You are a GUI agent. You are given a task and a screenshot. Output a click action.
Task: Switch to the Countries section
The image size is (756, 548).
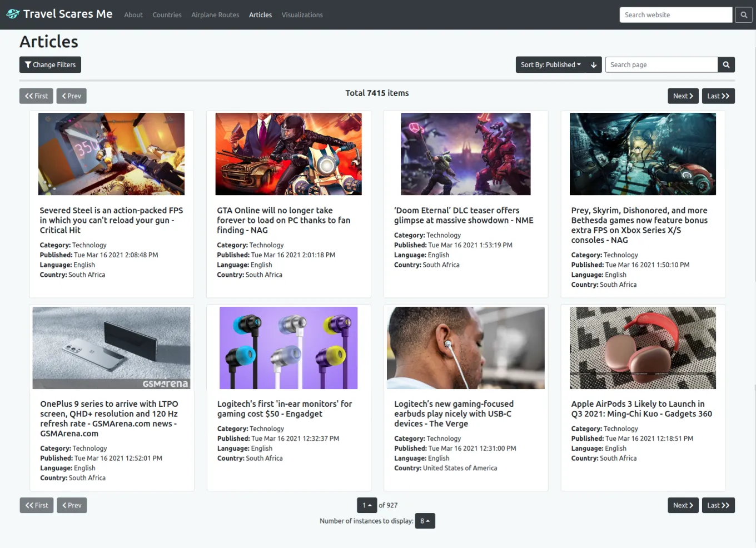tap(167, 15)
